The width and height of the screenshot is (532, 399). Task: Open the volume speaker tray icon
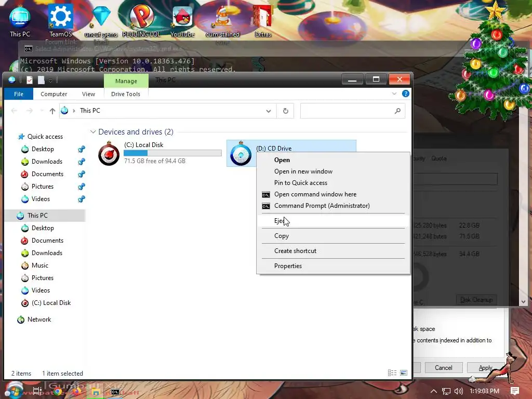(x=458, y=391)
